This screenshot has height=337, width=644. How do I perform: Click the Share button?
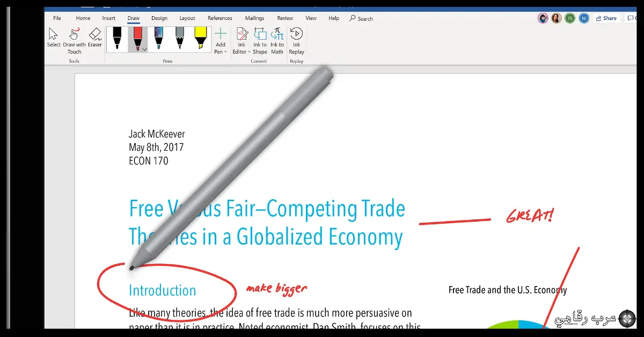click(x=606, y=18)
